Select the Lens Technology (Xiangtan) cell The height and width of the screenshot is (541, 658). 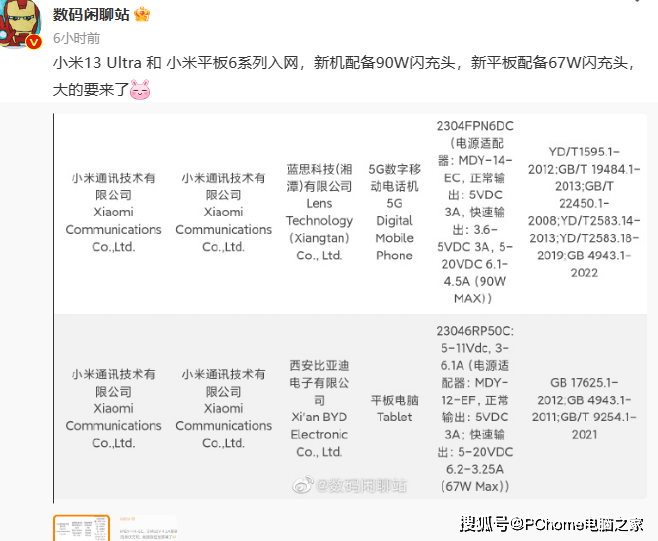tap(319, 212)
